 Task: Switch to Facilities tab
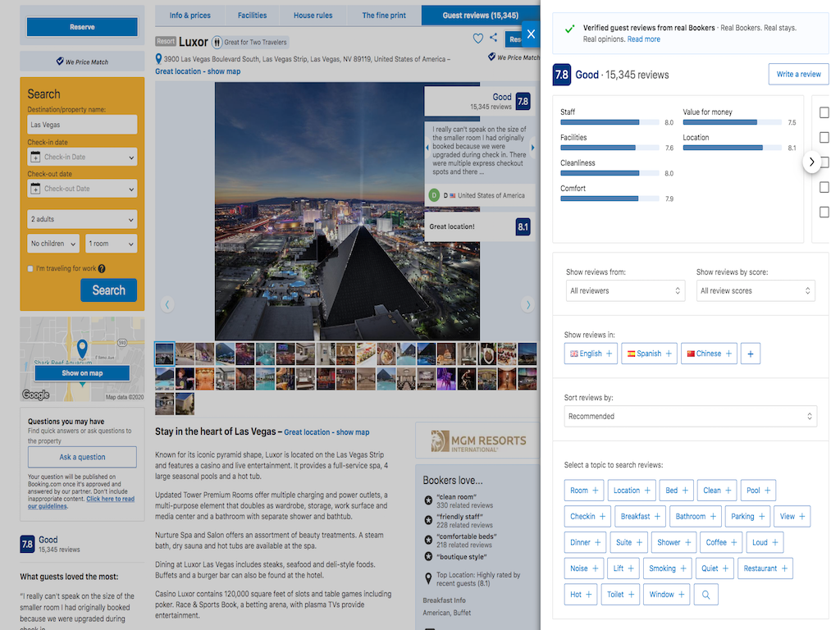coord(252,16)
